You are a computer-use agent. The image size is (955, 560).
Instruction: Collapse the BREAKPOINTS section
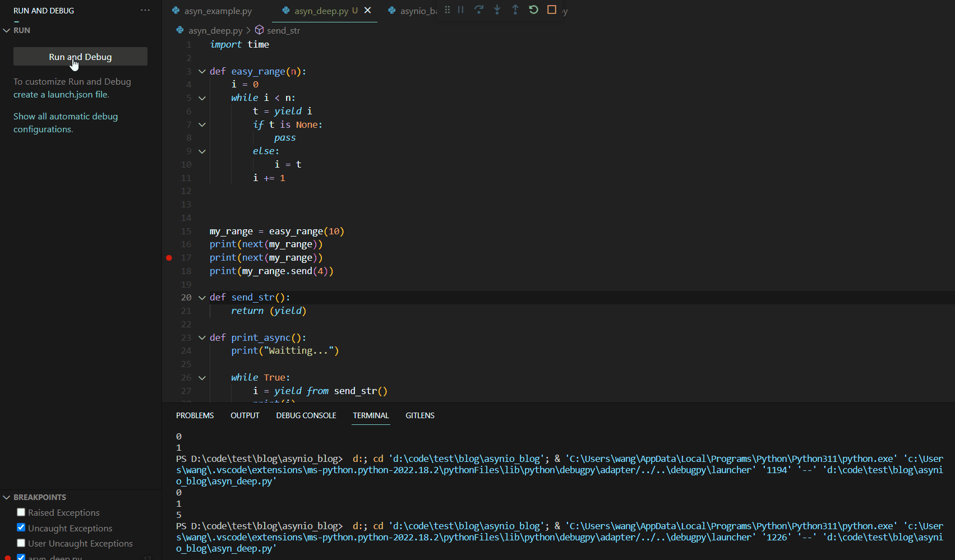tap(7, 497)
